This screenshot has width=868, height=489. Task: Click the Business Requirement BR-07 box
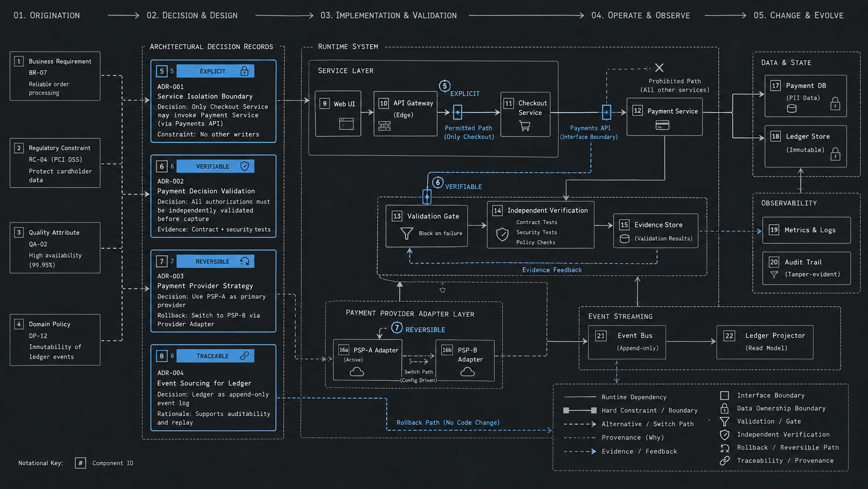point(55,76)
